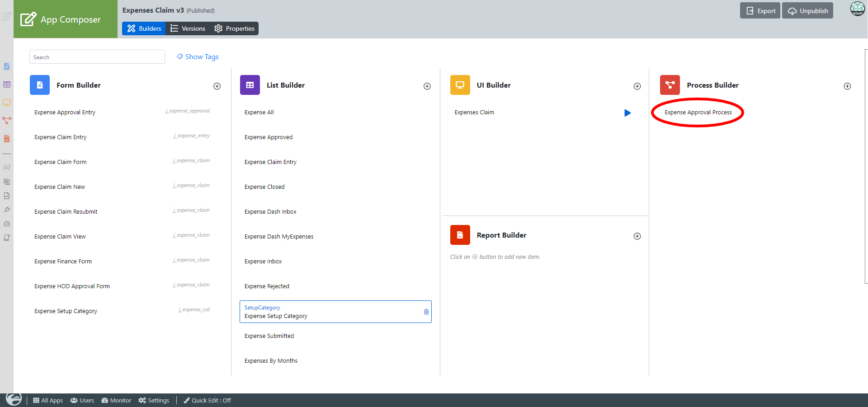Click the Export button

pos(760,11)
